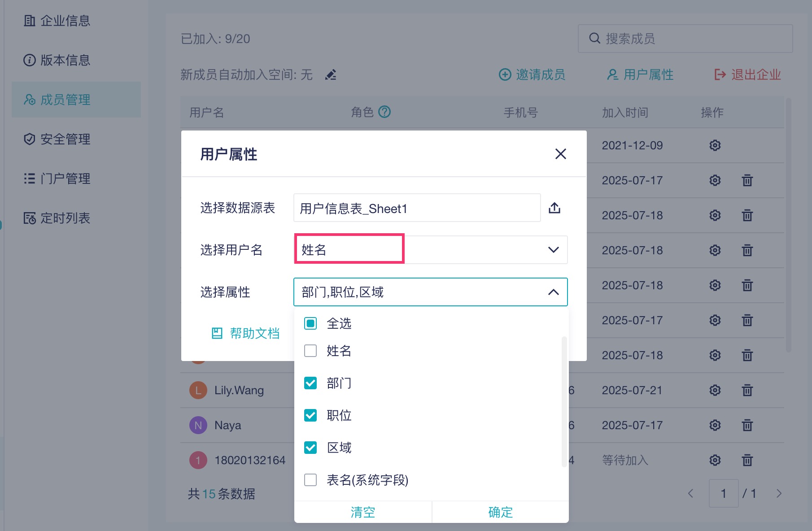Viewport: 812px width, 531px height.
Task: Click 清空 to clear selected attributes
Action: click(362, 512)
